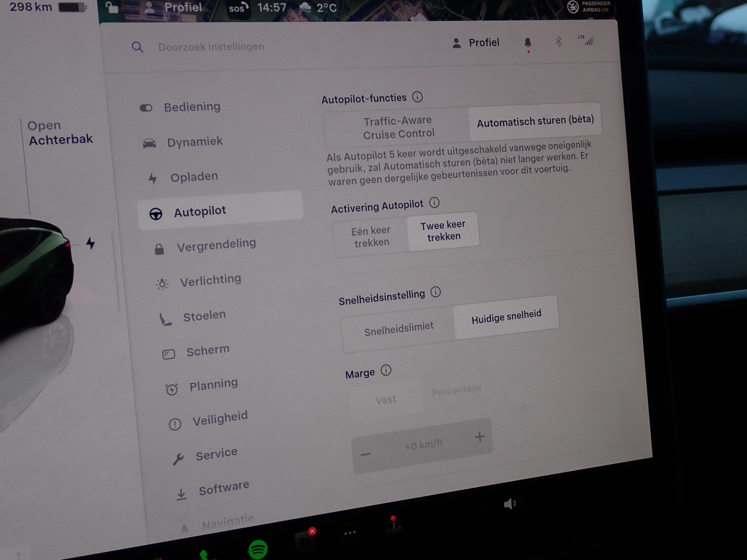Open the Bediening settings menu
This screenshot has height=560, width=747.
click(x=192, y=107)
